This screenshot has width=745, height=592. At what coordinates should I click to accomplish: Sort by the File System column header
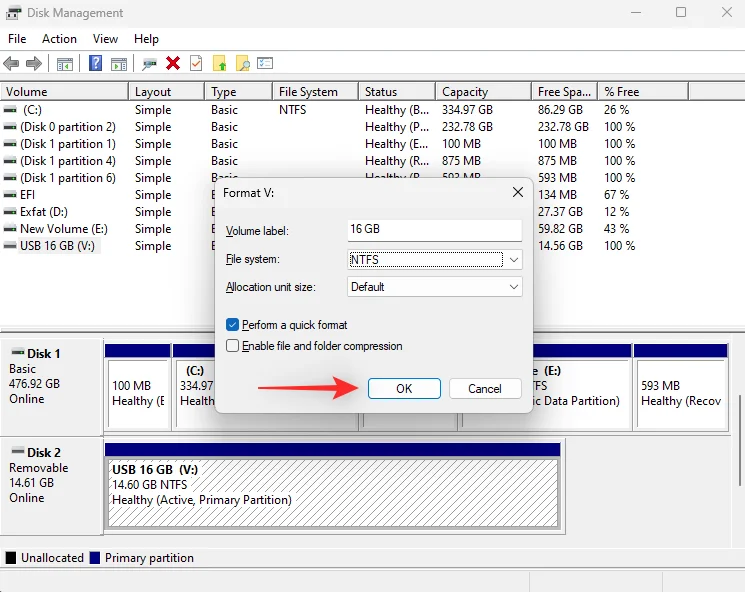click(315, 92)
